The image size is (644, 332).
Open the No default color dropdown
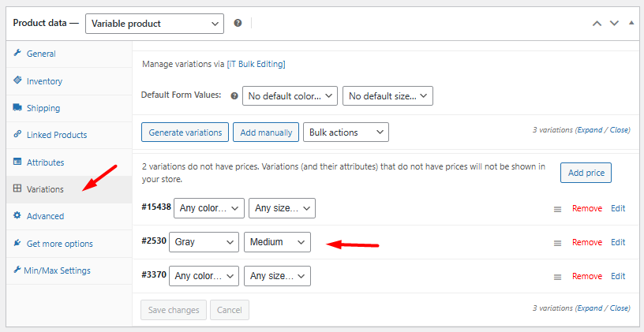pos(290,95)
